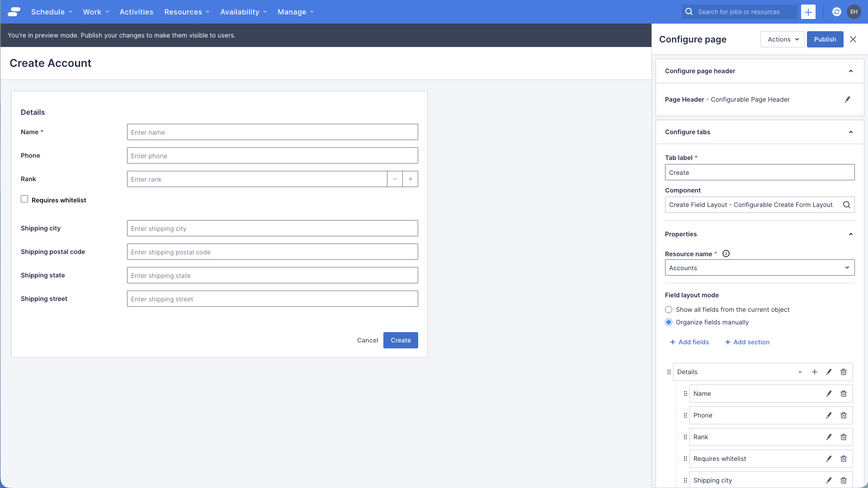
Task: Open the Actions dropdown
Action: tap(782, 39)
